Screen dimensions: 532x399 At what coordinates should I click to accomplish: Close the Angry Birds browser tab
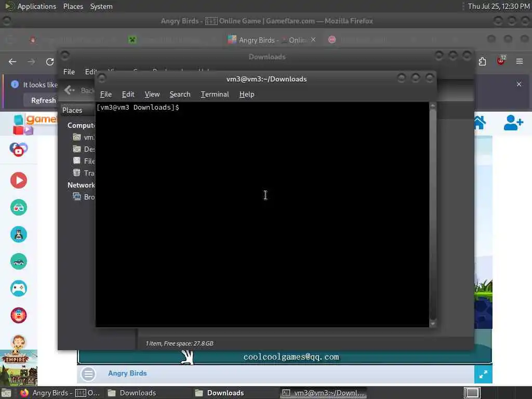click(313, 39)
